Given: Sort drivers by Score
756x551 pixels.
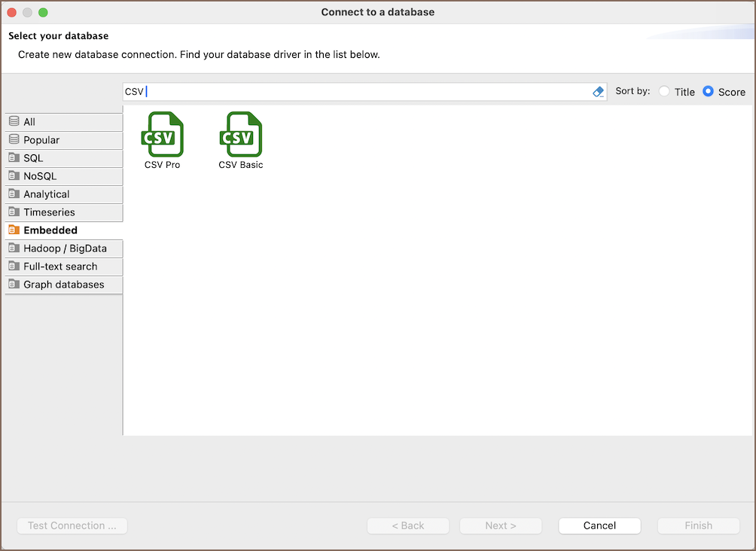Looking at the screenshot, I should (x=708, y=92).
